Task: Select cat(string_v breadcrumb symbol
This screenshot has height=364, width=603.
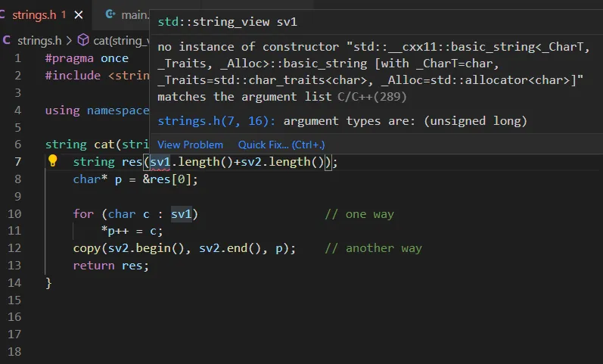Action: coord(121,40)
